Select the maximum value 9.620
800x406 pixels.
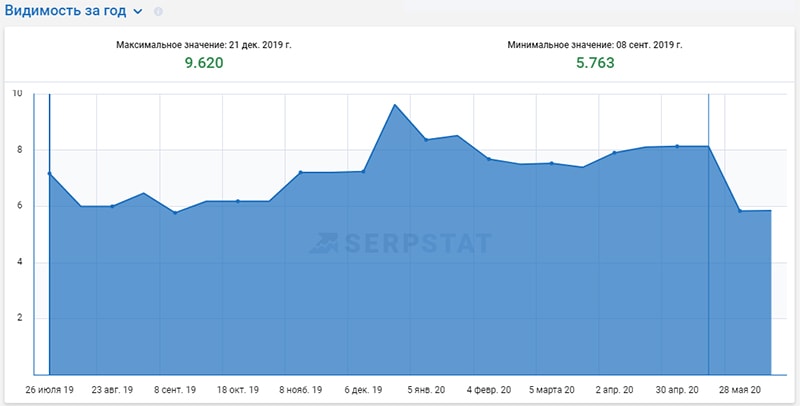pyautogui.click(x=203, y=63)
